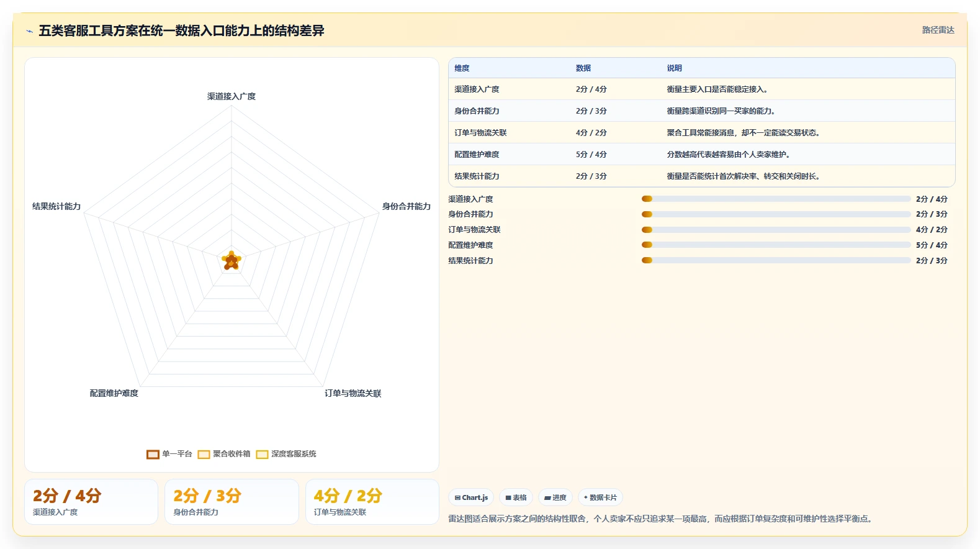Click the 数据卡片 tag
This screenshot has height=549, width=980.
(600, 497)
